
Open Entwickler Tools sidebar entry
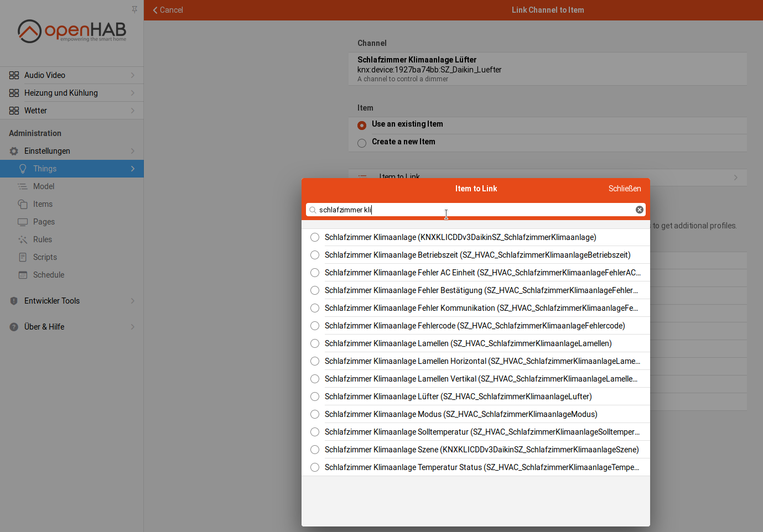click(72, 301)
